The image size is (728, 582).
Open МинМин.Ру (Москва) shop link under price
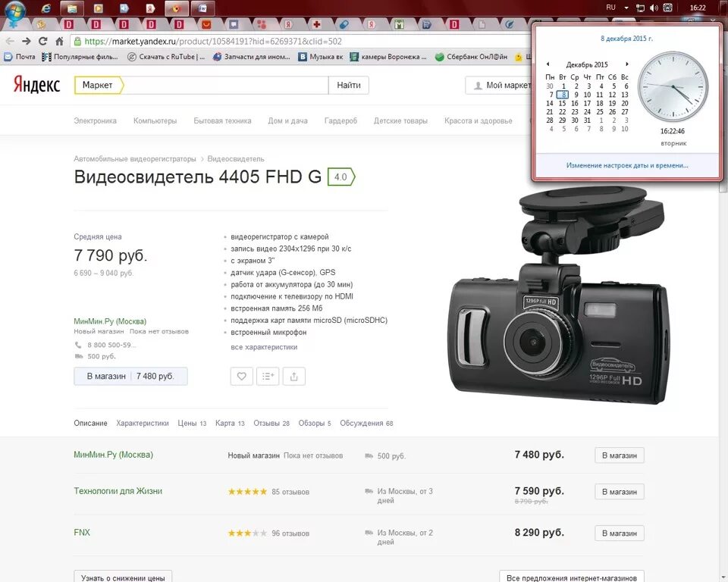point(110,321)
